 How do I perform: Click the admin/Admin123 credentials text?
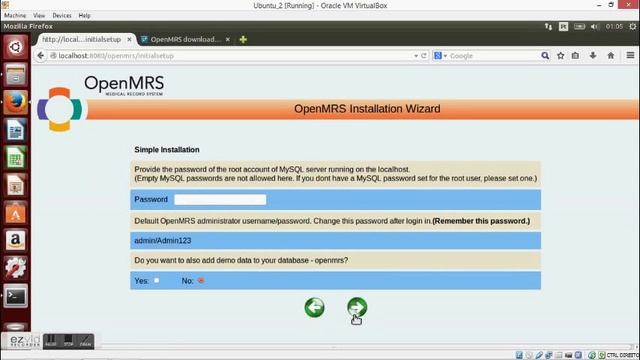[162, 241]
